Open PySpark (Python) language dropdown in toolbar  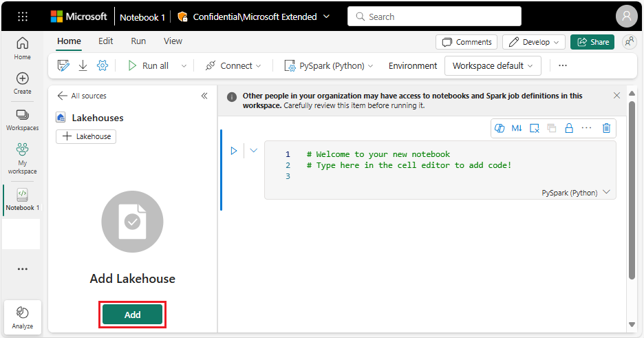[x=329, y=65]
